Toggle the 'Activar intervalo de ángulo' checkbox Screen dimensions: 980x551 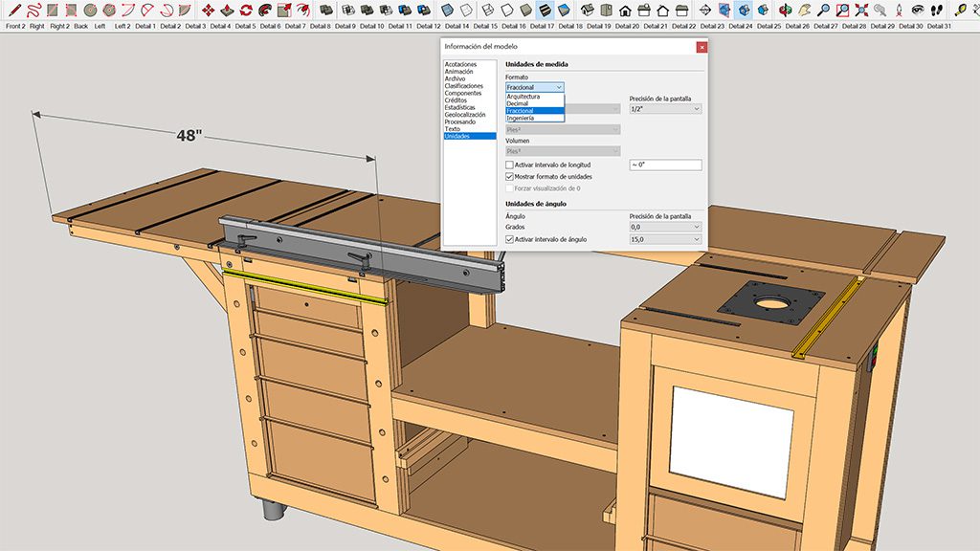[509, 238]
